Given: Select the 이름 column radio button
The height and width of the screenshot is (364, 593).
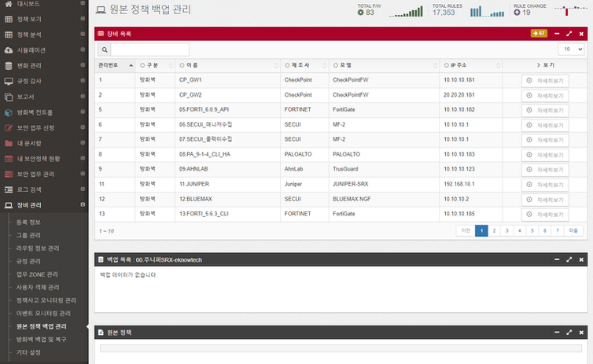Looking at the screenshot, I should click(182, 65).
